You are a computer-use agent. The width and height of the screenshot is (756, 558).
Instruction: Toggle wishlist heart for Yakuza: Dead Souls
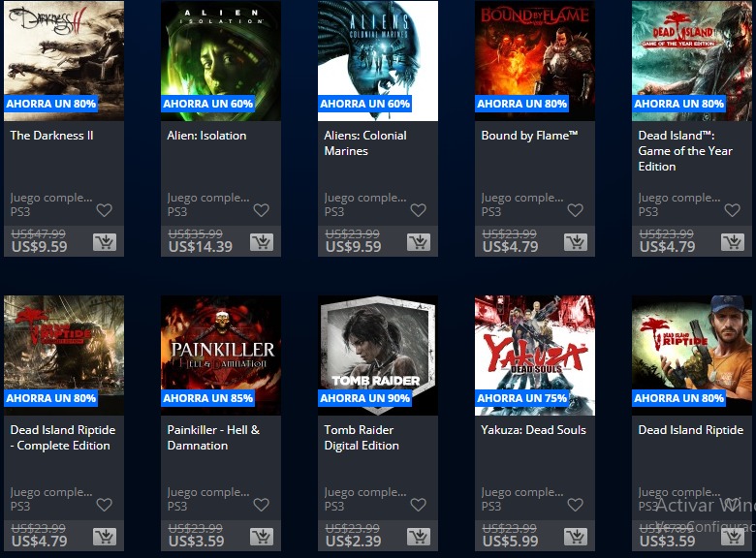pyautogui.click(x=575, y=505)
